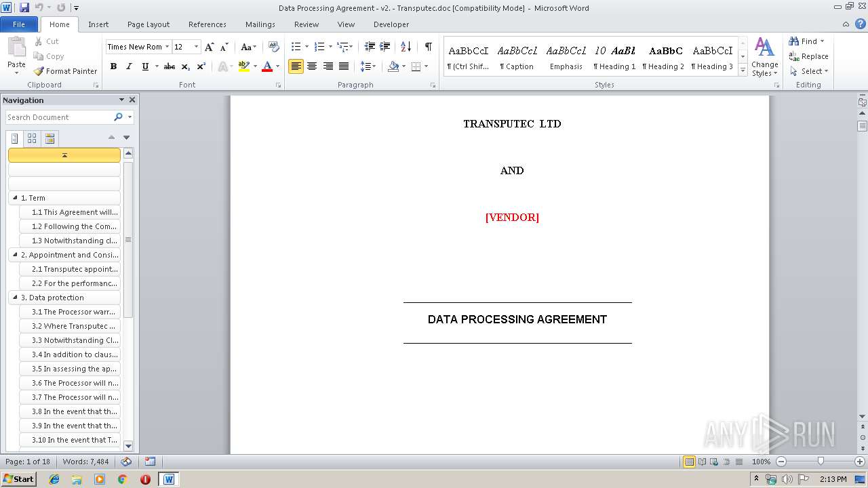Apply Numbering list
Screen dimensions: 868x488
click(x=319, y=47)
